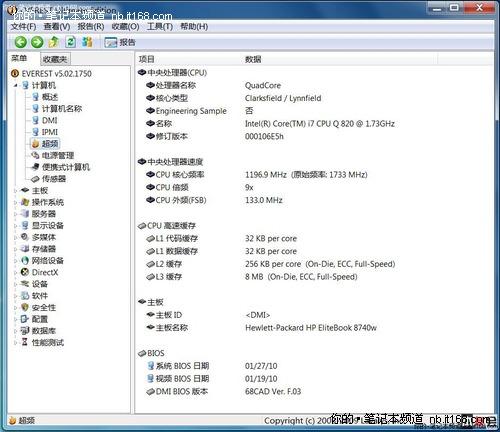Select the 传感器 tree item

tap(54, 179)
